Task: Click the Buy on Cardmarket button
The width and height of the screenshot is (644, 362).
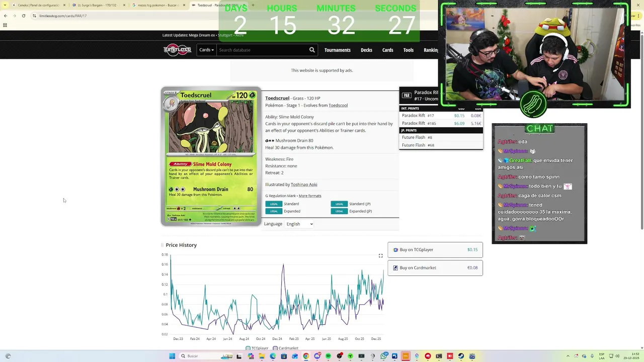Action: (x=435, y=268)
